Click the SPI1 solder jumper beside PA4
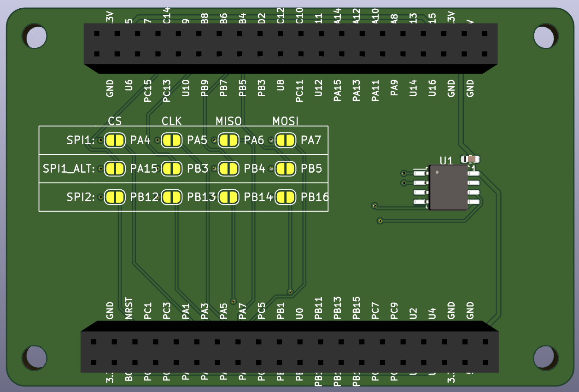The height and width of the screenshot is (392, 579). (x=115, y=140)
